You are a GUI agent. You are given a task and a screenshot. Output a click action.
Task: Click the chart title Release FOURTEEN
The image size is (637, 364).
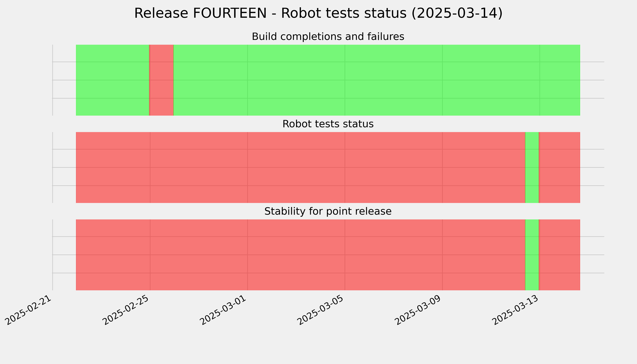(x=318, y=13)
